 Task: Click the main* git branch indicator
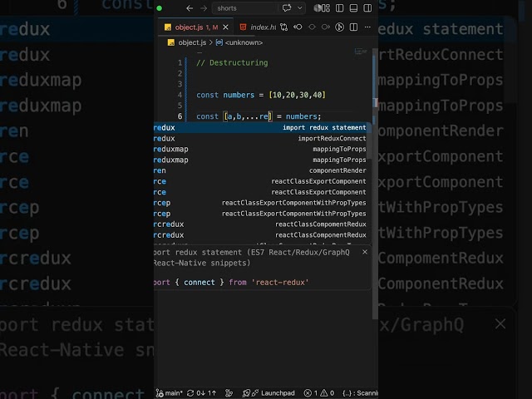[x=170, y=393]
